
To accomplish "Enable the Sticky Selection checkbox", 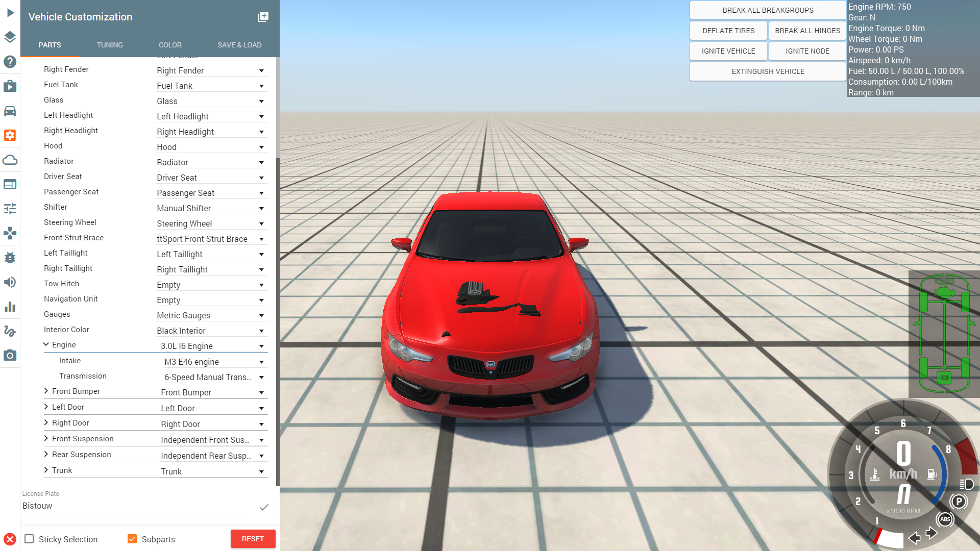I will coord(30,539).
